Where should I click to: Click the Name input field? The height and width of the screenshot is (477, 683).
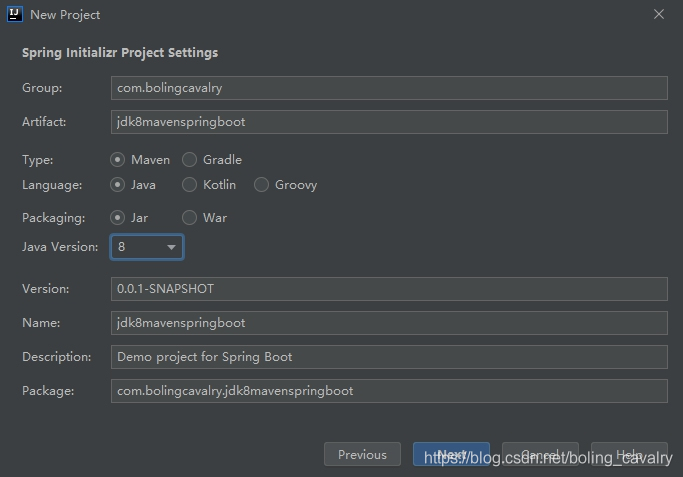389,323
